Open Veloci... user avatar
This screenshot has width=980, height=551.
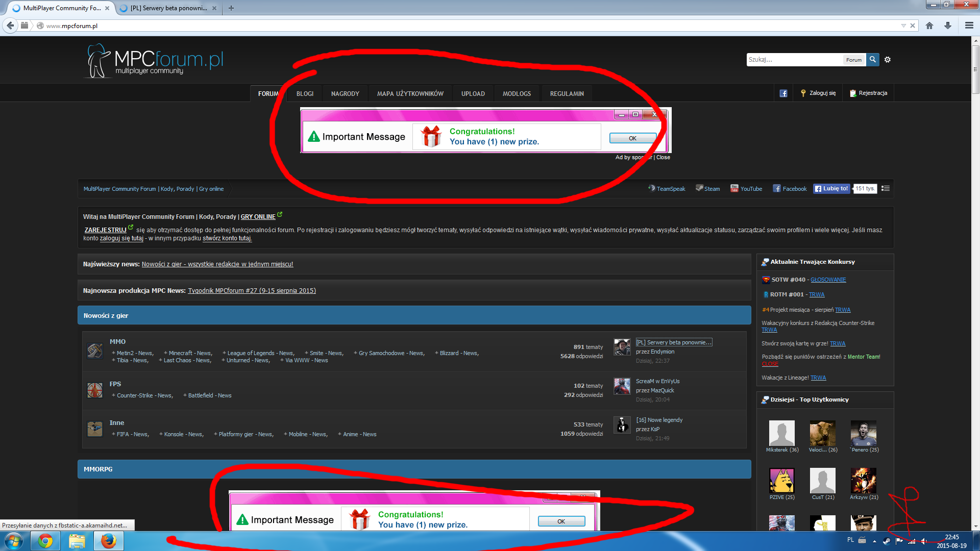tap(823, 433)
